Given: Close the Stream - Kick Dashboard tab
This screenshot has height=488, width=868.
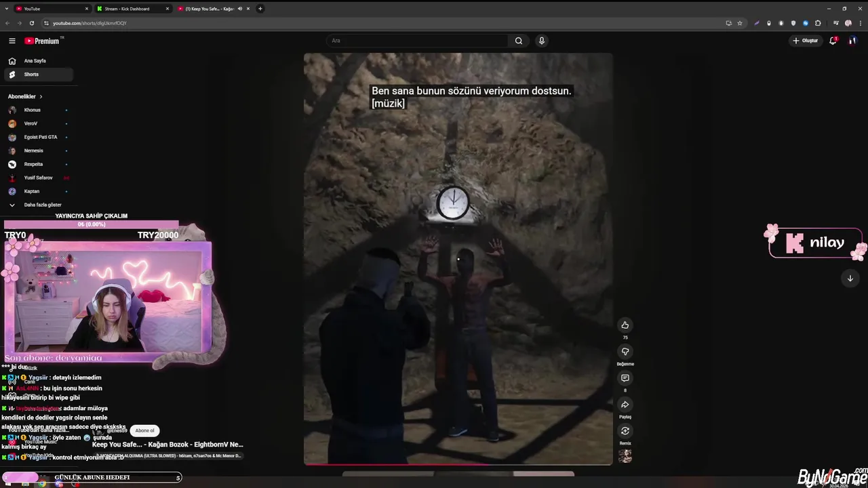Looking at the screenshot, I should tap(167, 9).
